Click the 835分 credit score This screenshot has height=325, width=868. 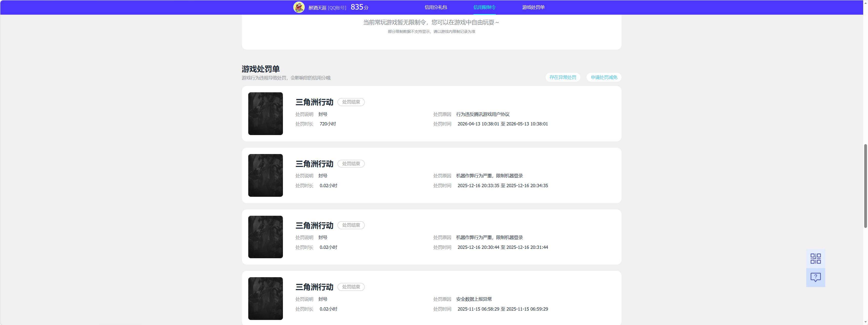click(x=360, y=7)
